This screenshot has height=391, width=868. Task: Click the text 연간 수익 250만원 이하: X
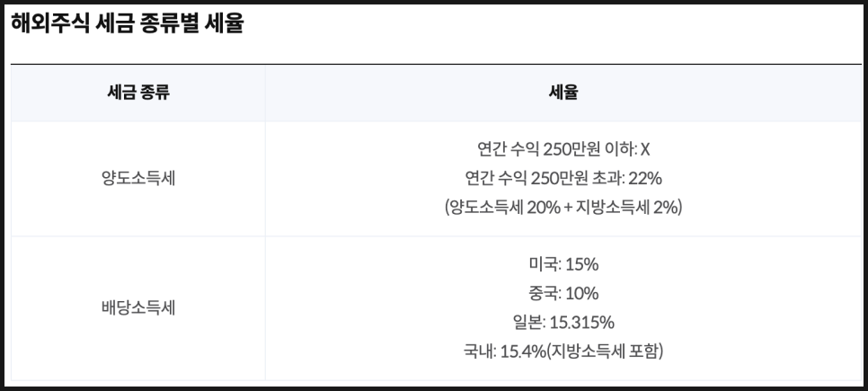(x=563, y=149)
